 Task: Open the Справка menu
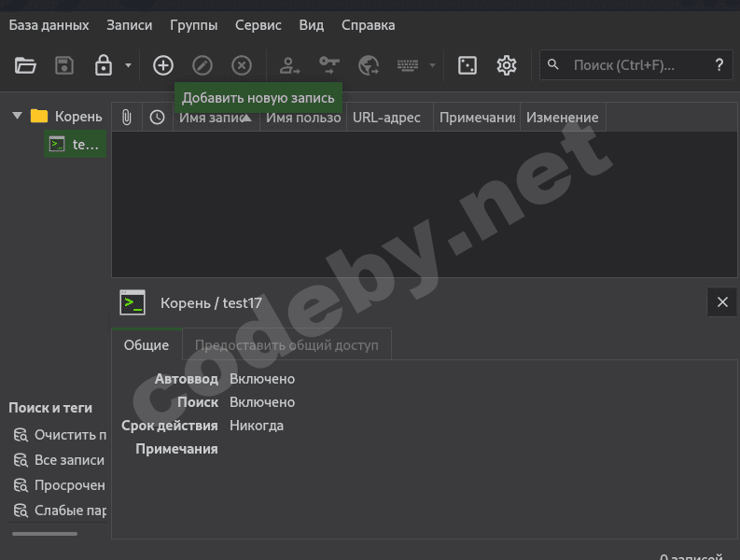tap(368, 25)
